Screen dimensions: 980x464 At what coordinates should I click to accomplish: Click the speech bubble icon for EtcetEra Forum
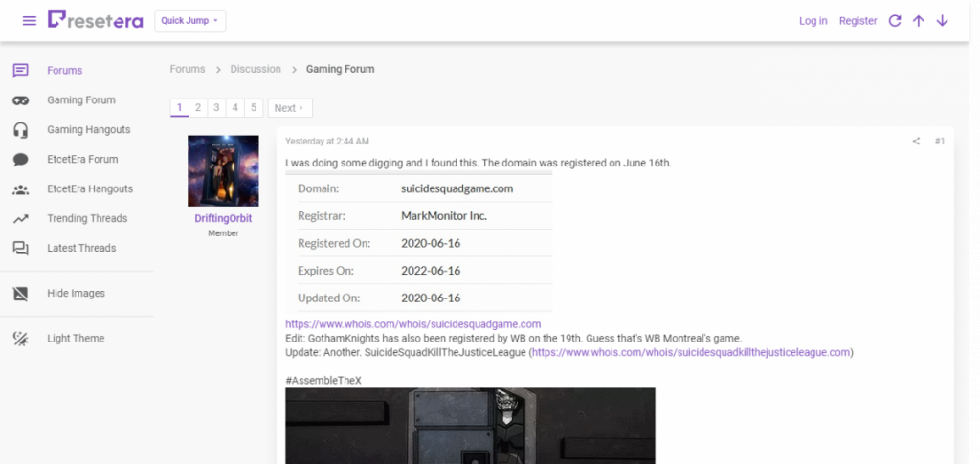coord(21,160)
